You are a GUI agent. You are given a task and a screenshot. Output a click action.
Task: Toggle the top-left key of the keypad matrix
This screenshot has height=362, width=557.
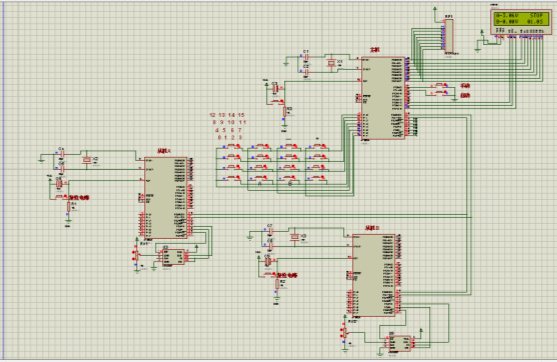click(x=232, y=146)
